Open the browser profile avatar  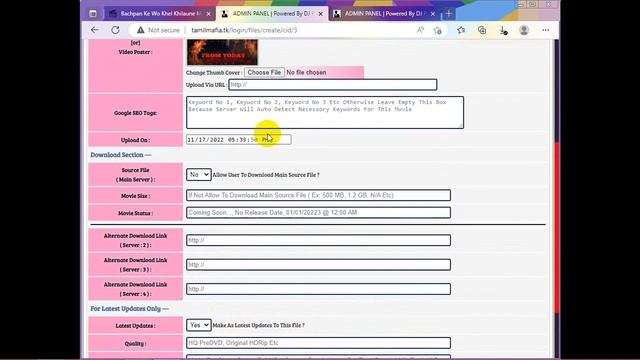(524, 30)
